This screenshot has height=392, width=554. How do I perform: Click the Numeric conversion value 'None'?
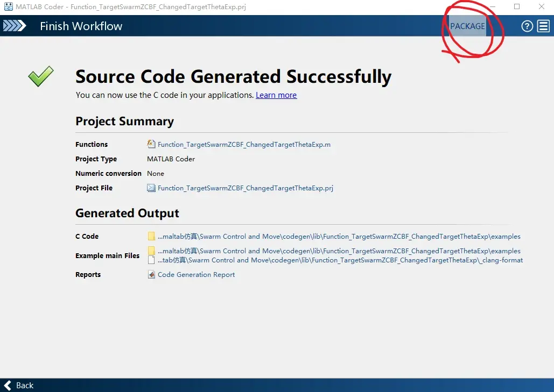point(156,174)
